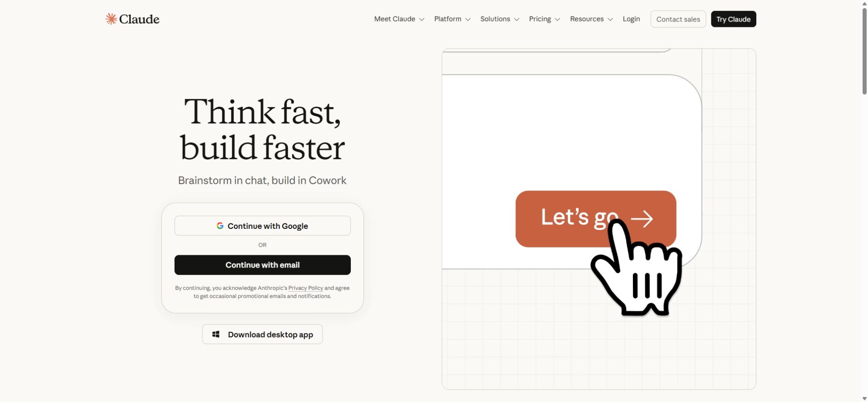The image size is (868, 402).
Task: Open the Meet Claude menu
Action: [399, 19]
